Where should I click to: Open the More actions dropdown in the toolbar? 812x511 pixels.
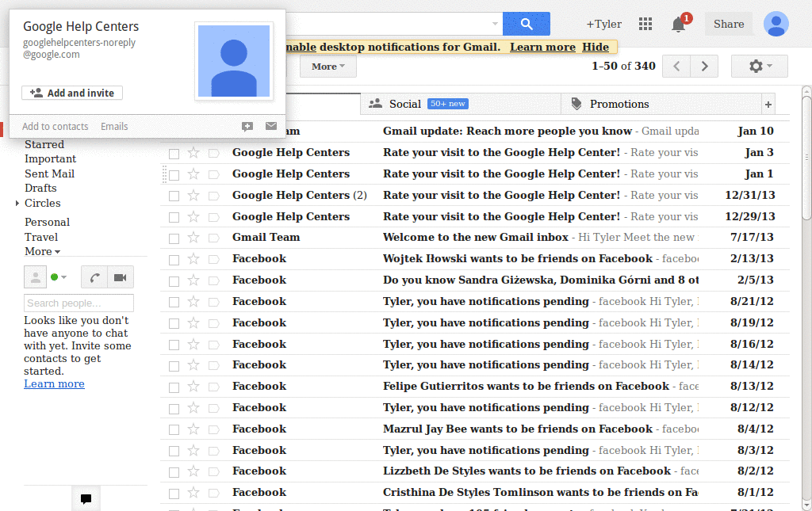[328, 67]
